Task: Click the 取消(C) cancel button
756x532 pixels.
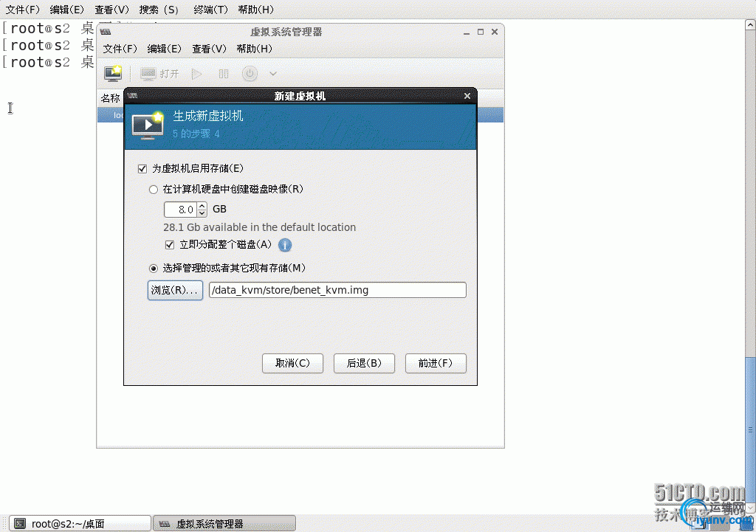Action: pos(292,363)
